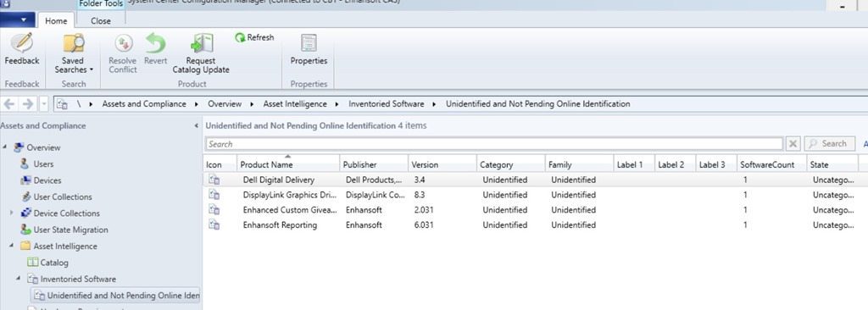
Task: Sort by the Category column header
Action: tap(510, 164)
